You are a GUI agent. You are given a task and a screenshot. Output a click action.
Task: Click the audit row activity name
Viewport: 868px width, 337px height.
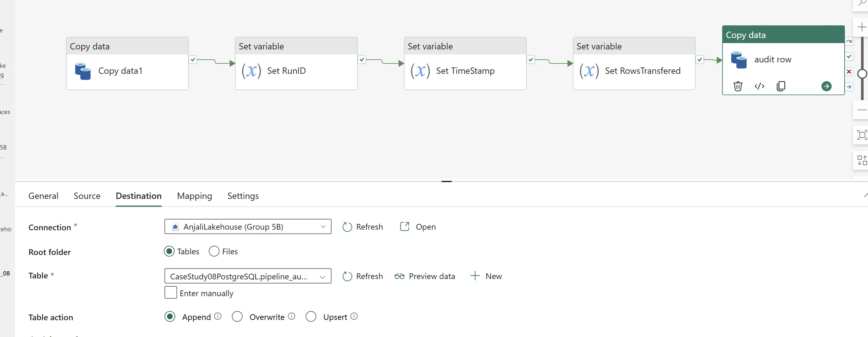(x=773, y=60)
